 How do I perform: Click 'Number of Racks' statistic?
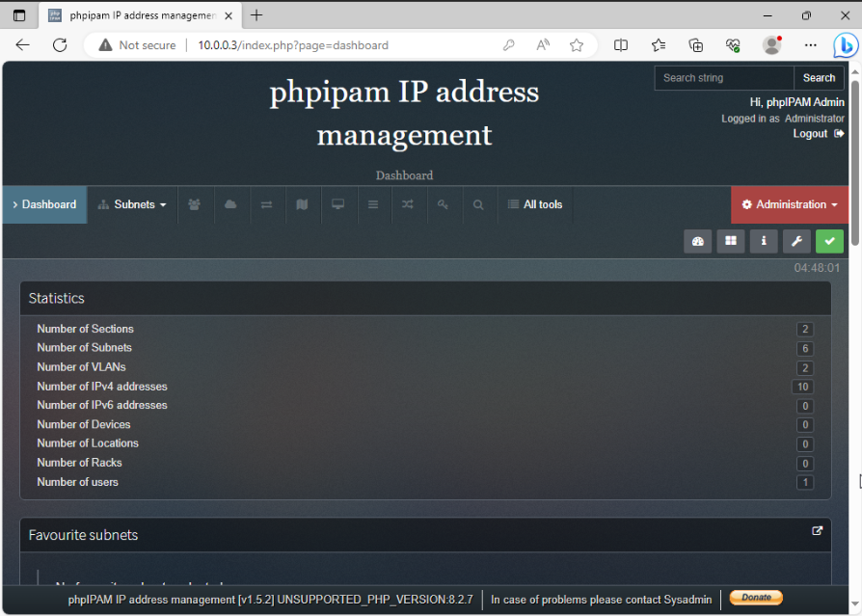tap(79, 463)
